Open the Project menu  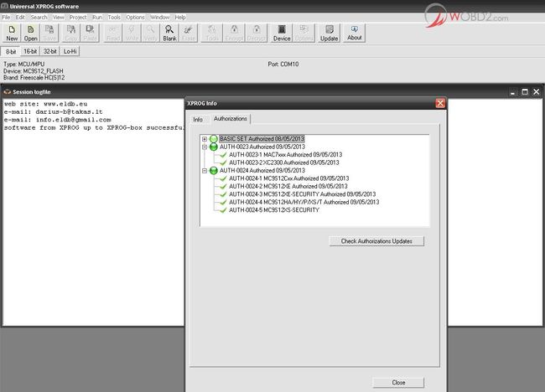78,18
